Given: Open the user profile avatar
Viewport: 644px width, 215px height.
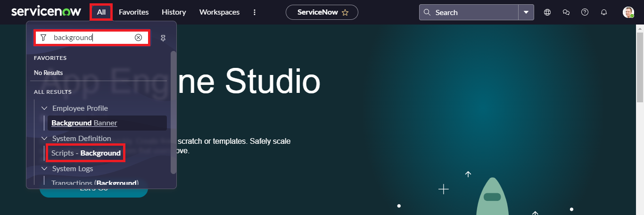Looking at the screenshot, I should point(628,12).
